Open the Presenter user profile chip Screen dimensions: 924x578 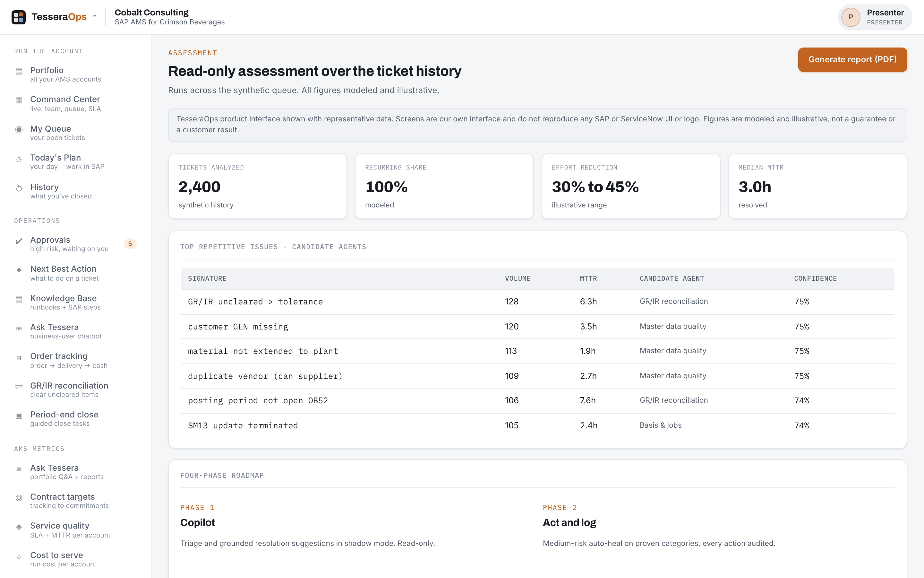pos(875,17)
